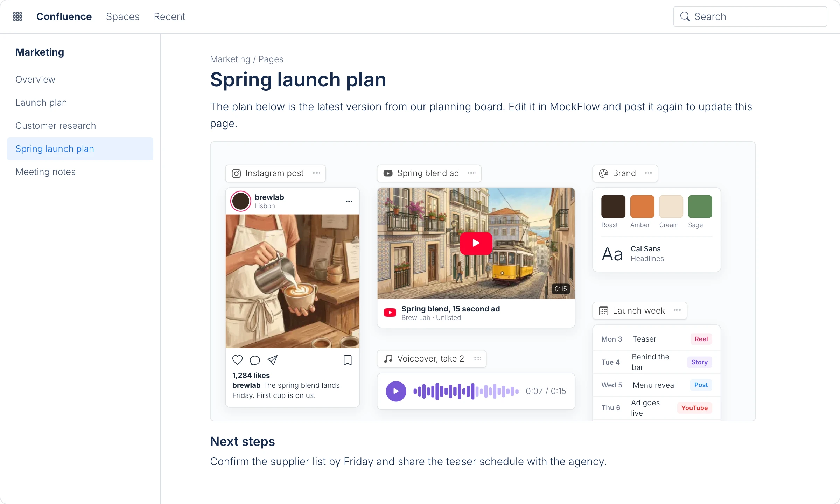Click the YouTube tag on Thu 6 row
The height and width of the screenshot is (504, 840).
[x=694, y=408]
